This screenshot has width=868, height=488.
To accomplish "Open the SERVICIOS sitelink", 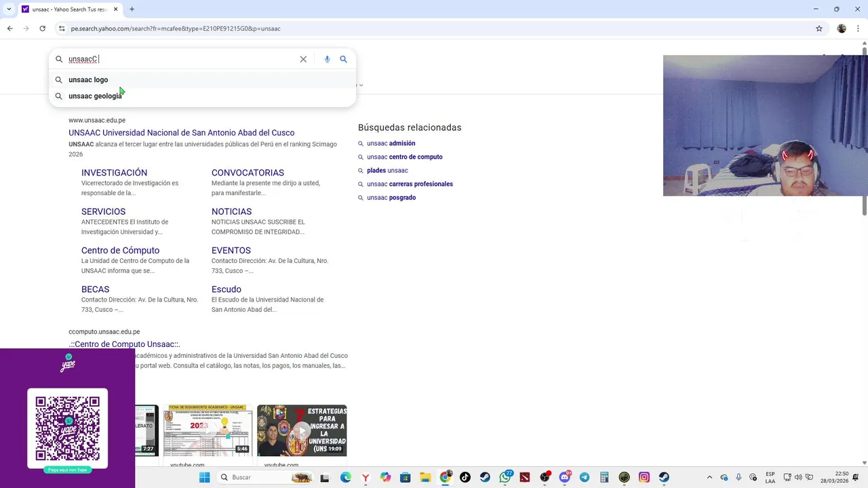I will coord(103,211).
